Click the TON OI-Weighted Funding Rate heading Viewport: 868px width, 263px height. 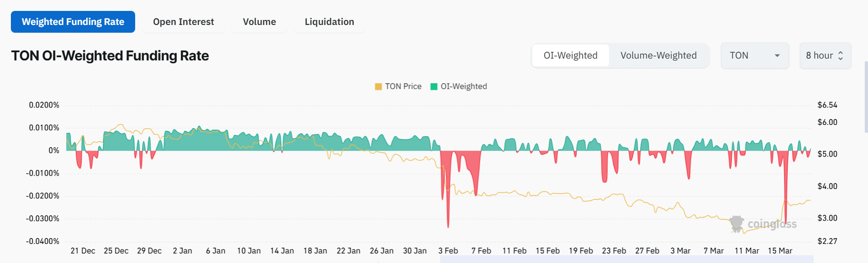[x=110, y=56]
